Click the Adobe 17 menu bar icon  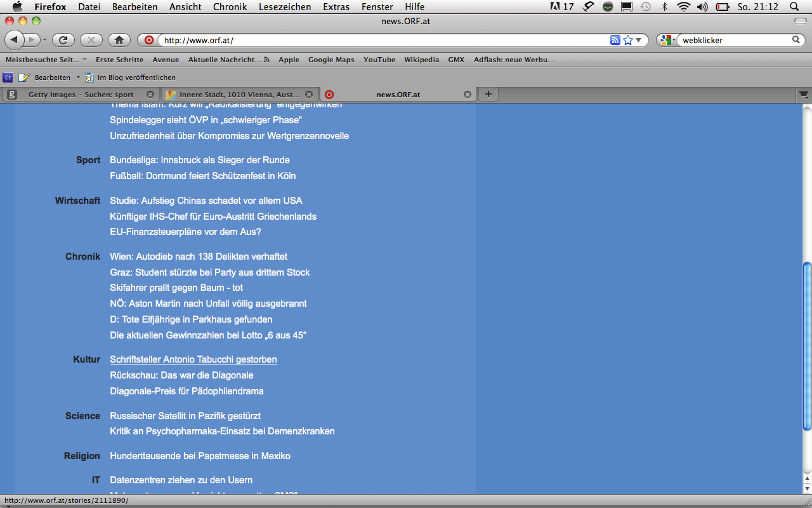point(563,7)
